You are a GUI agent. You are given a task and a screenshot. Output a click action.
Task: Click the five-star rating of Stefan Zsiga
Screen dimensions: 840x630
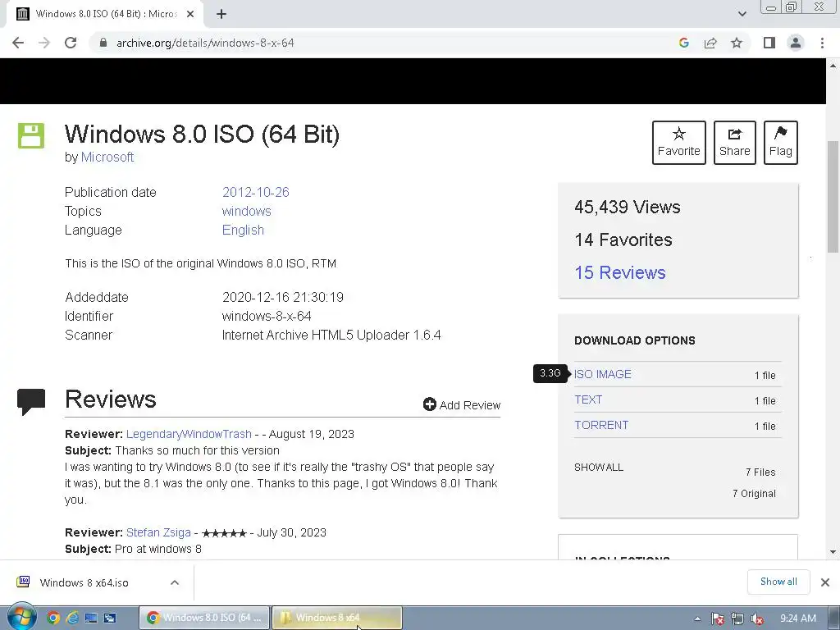coord(224,533)
